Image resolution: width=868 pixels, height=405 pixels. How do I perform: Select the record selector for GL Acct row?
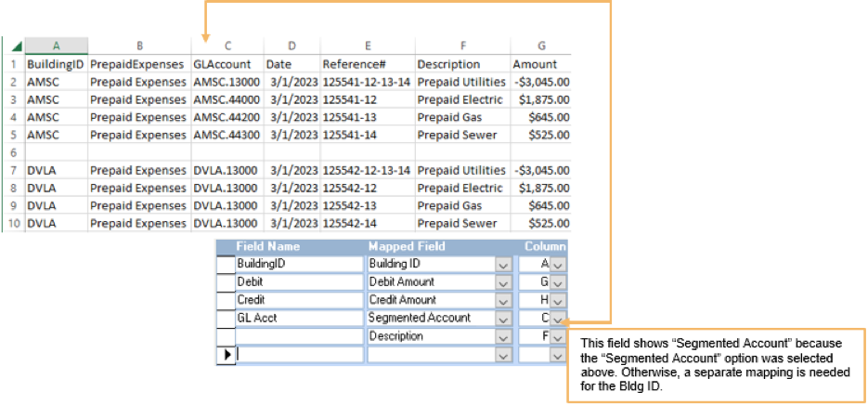226,319
